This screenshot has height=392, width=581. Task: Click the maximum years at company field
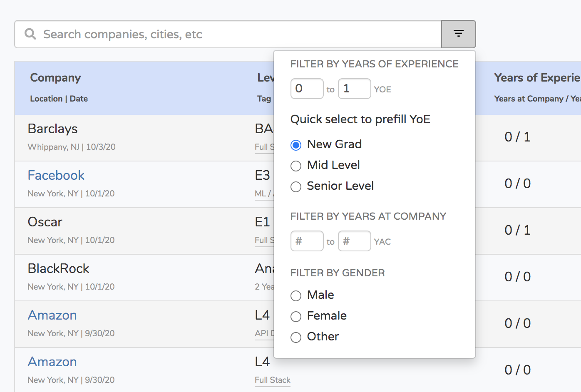(x=354, y=241)
